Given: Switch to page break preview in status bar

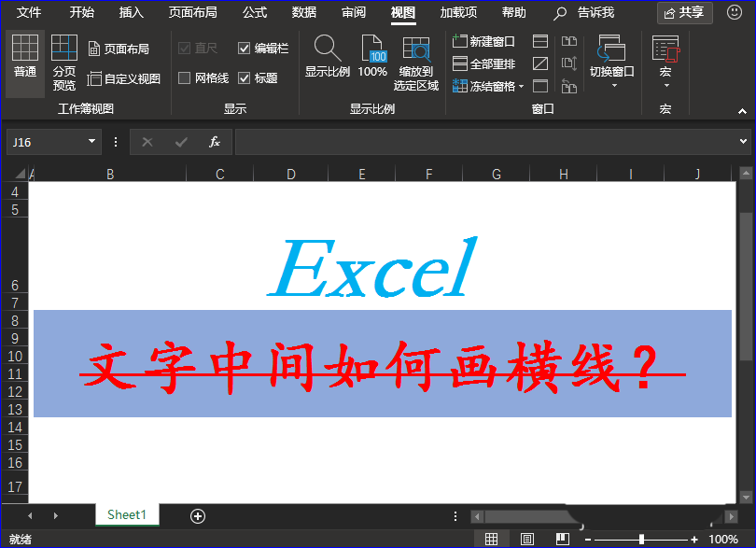Looking at the screenshot, I should pyautogui.click(x=562, y=539).
